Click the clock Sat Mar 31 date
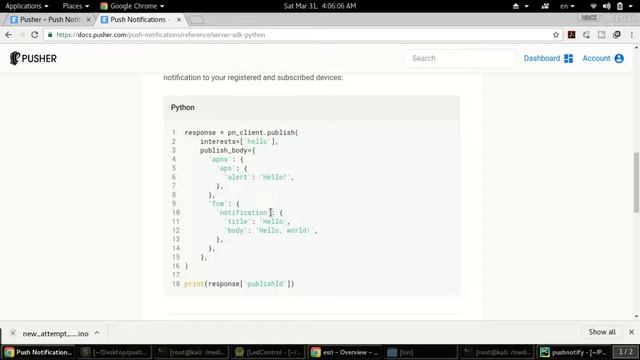 point(320,6)
